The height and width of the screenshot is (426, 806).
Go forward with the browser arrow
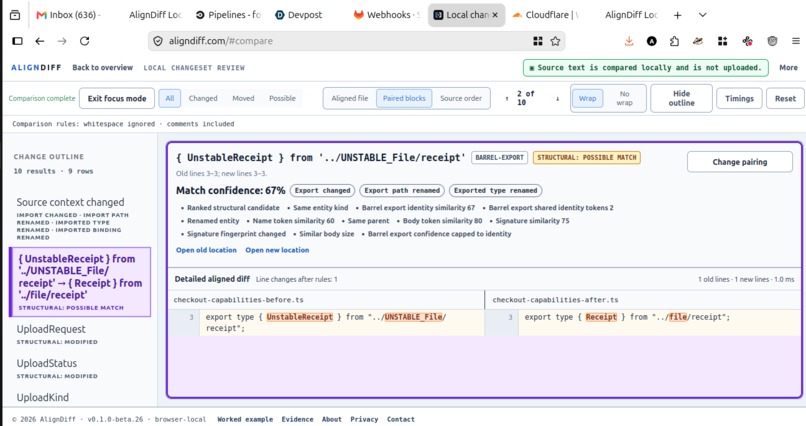coord(62,41)
